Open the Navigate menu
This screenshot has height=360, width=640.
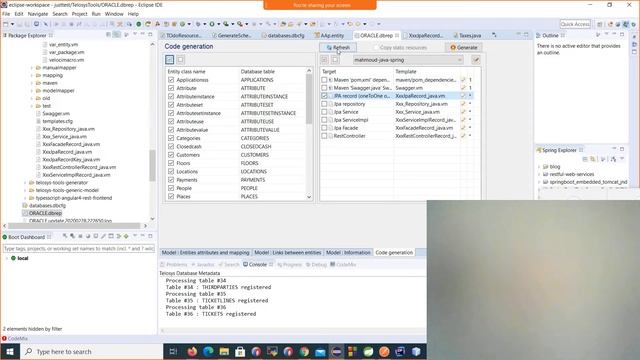tap(38, 14)
